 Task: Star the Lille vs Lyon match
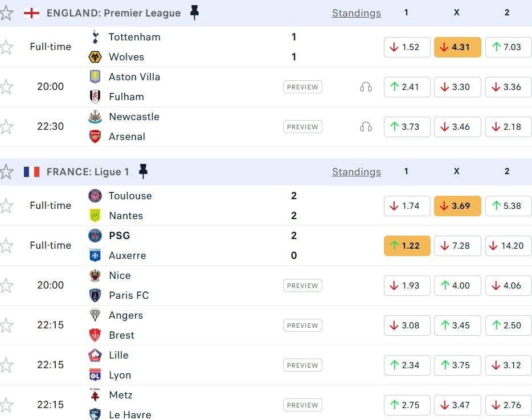6,365
